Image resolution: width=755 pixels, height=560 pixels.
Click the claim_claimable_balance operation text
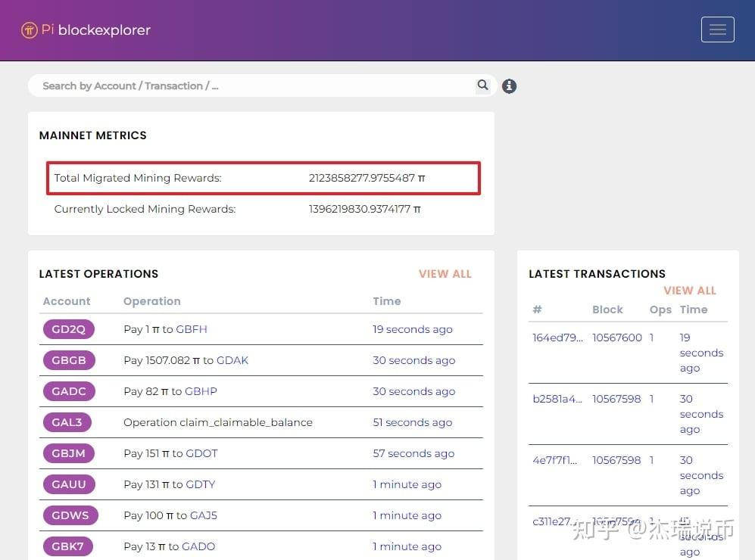coord(217,422)
